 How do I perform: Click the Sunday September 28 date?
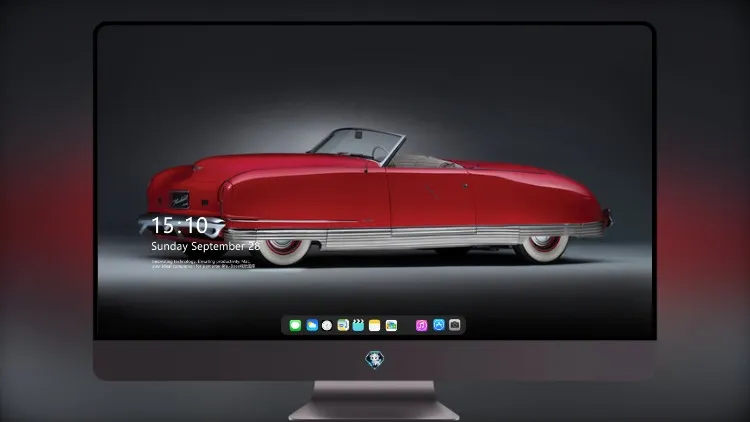(206, 246)
